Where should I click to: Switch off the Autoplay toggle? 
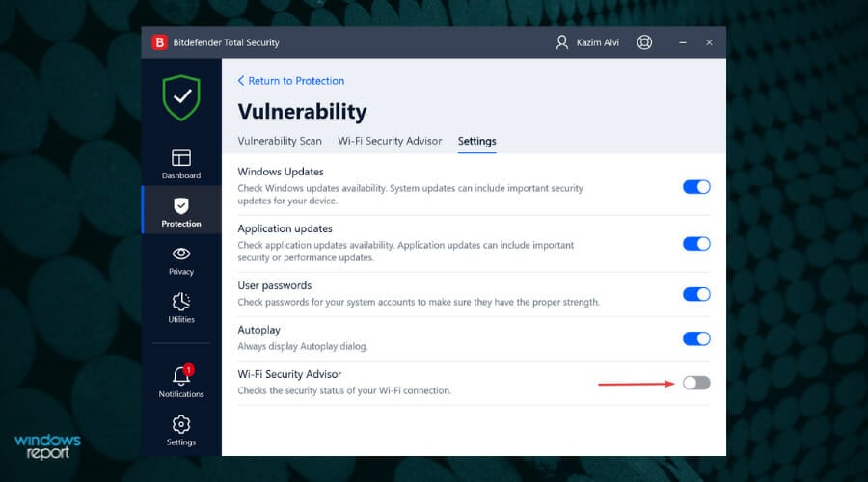696,338
